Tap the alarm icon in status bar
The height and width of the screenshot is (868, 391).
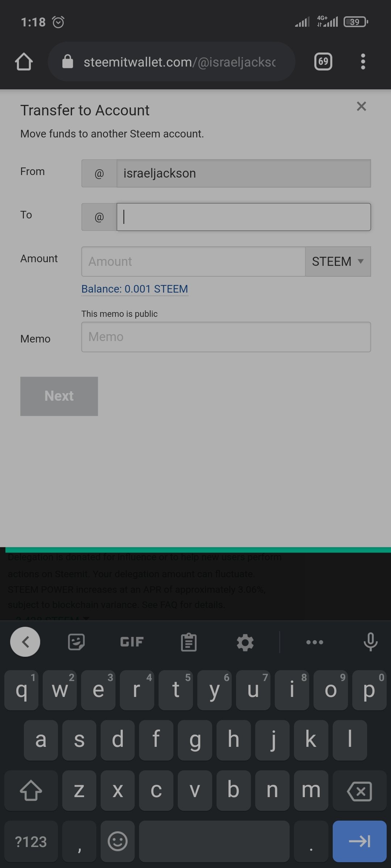pyautogui.click(x=58, y=22)
